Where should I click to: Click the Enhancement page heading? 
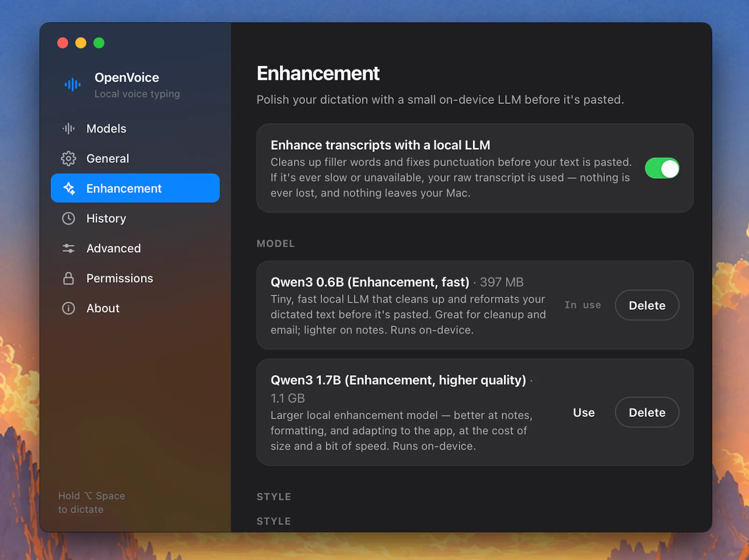[318, 73]
